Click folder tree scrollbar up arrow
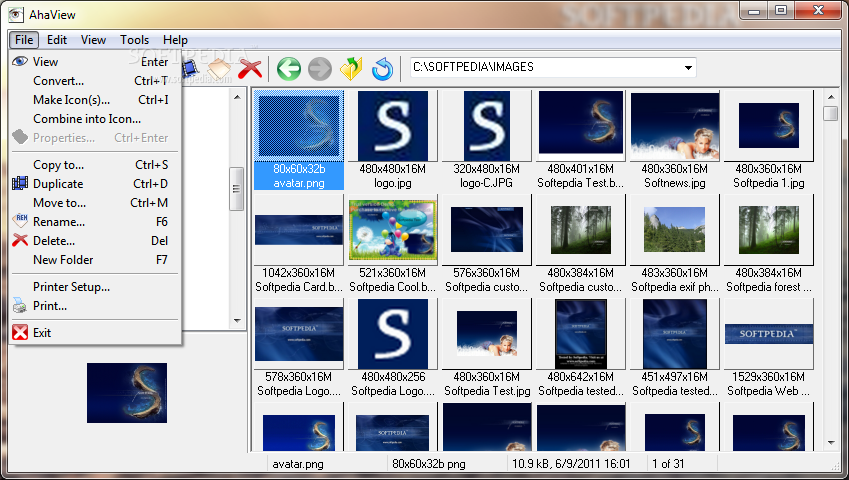 [237, 97]
